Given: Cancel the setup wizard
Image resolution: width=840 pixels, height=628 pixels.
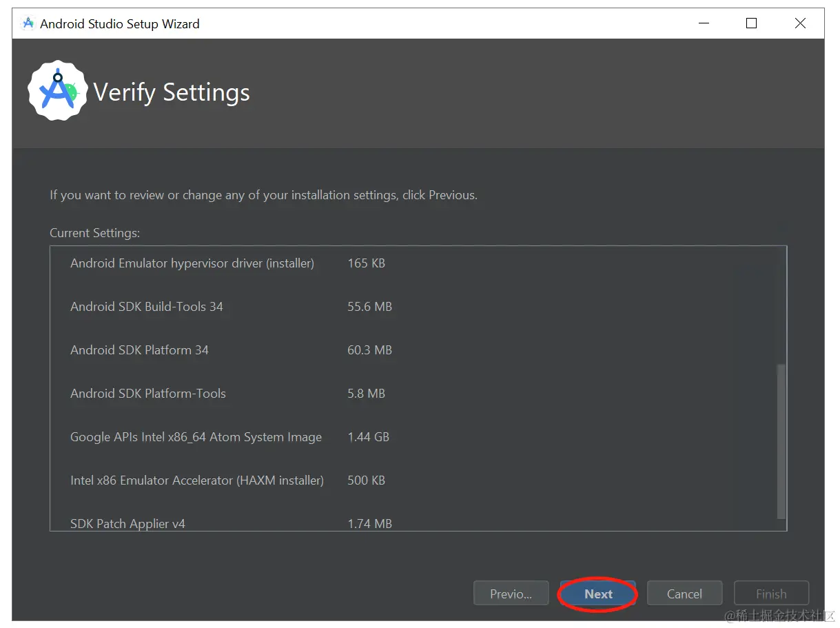Looking at the screenshot, I should (x=684, y=594).
